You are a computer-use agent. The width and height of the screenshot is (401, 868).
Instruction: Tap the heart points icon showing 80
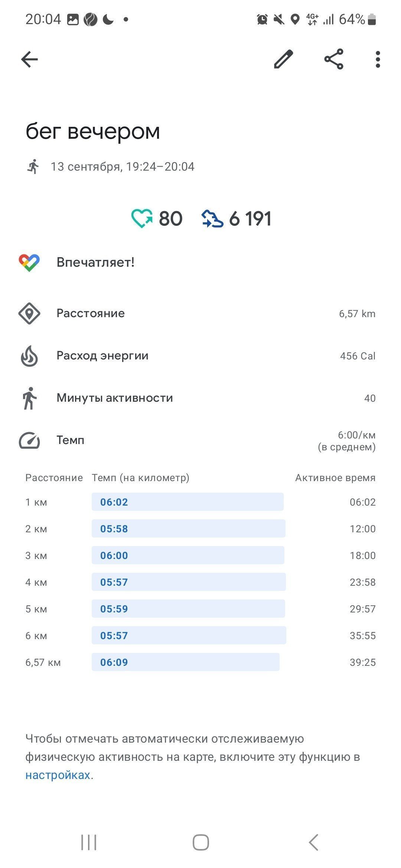pyautogui.click(x=142, y=218)
